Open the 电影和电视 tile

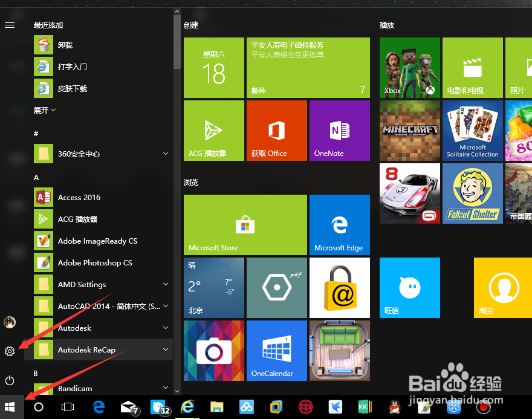click(x=473, y=68)
